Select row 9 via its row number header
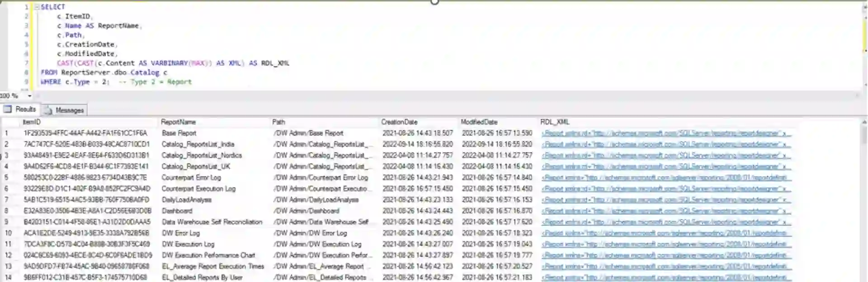Screen dimensions: 868x282 pos(6,222)
